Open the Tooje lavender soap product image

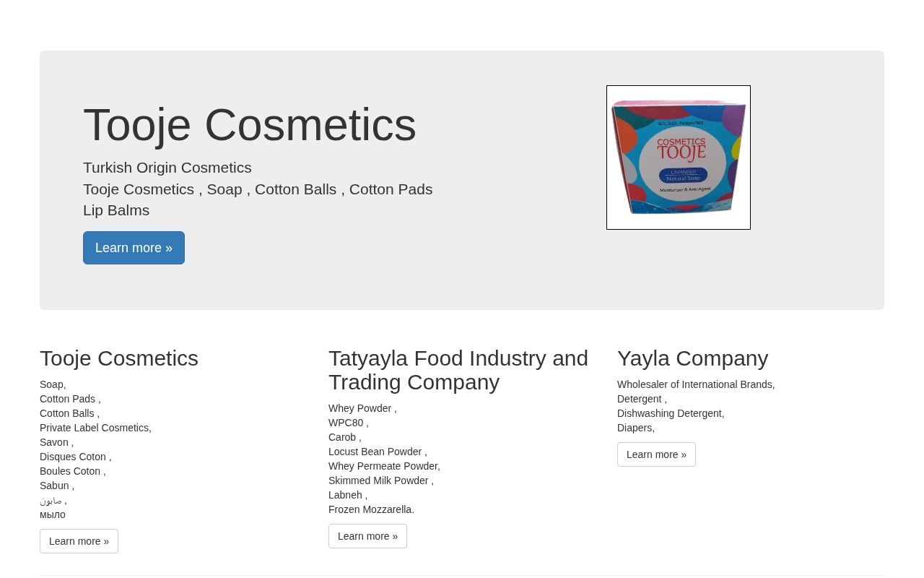click(679, 158)
